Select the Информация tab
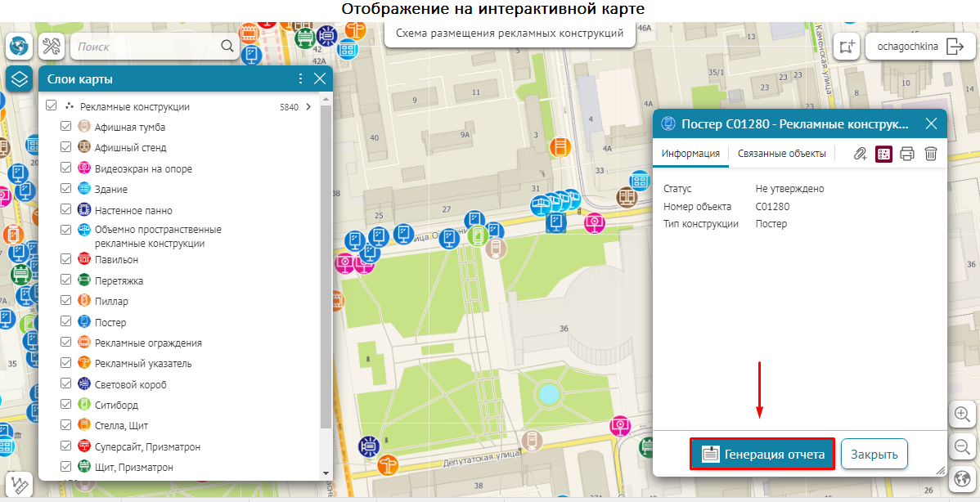980x502 pixels. (x=690, y=154)
